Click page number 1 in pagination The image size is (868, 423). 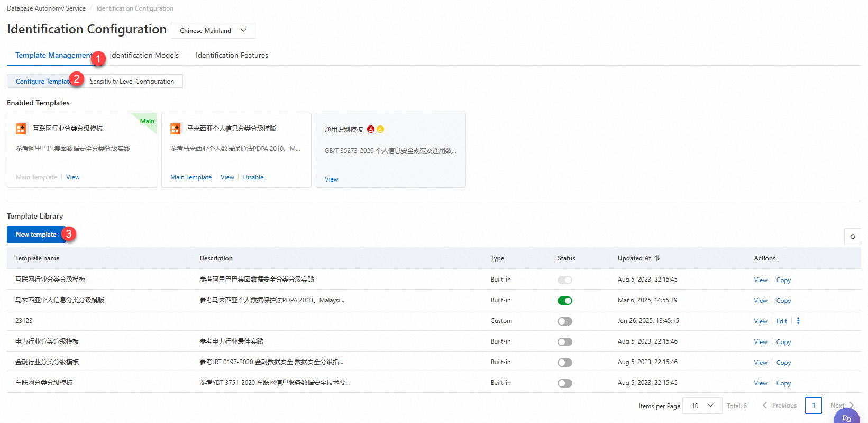814,406
